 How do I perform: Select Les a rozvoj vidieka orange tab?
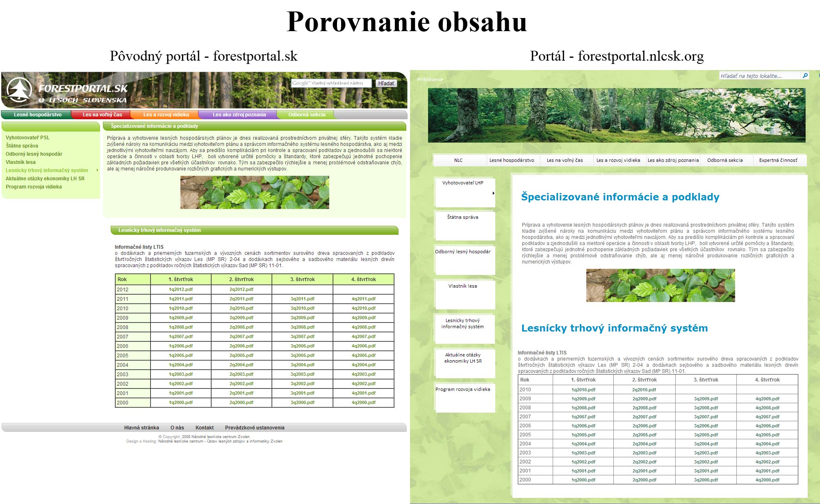coord(166,115)
